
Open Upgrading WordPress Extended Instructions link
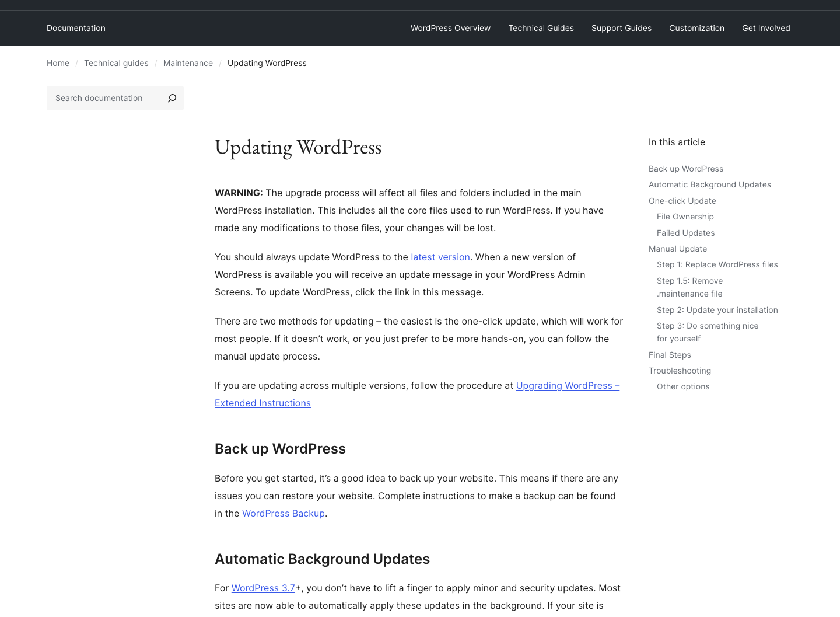(568, 385)
